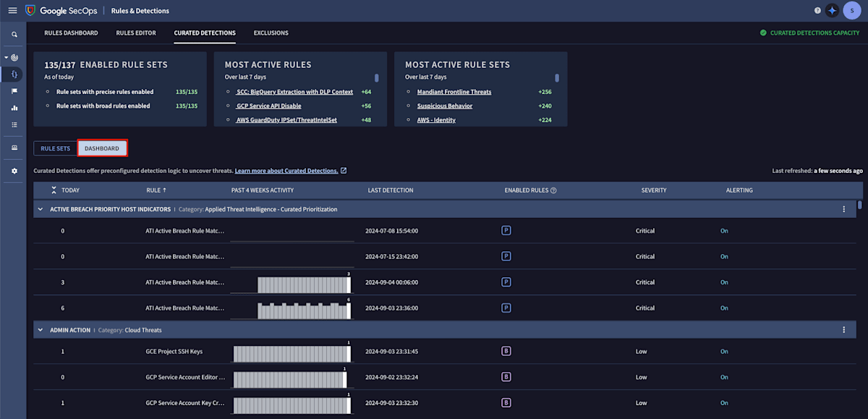
Task: Click the Google SecOps shield logo
Action: click(30, 11)
